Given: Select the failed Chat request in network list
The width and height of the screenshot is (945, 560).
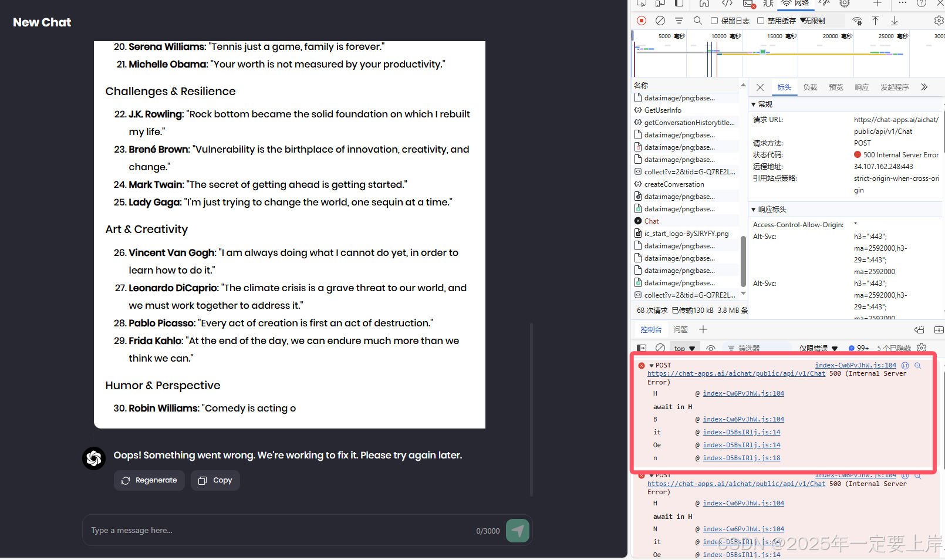Looking at the screenshot, I should 685,221.
